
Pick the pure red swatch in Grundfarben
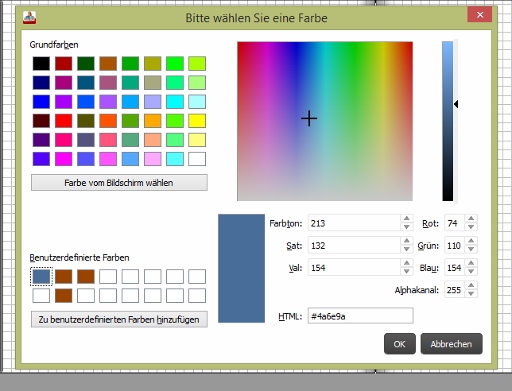click(x=64, y=121)
